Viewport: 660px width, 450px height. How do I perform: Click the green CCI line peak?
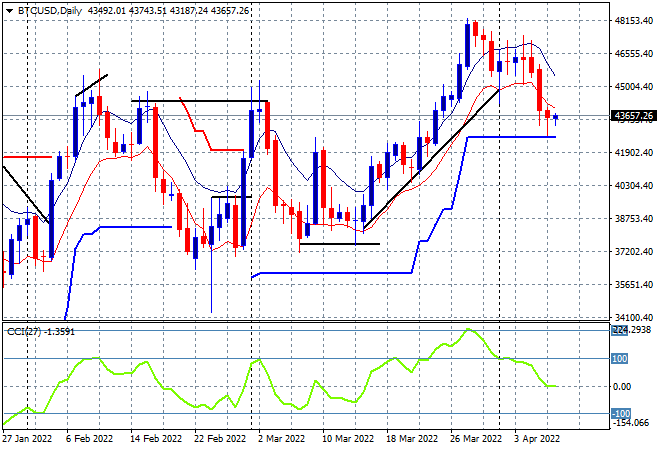pos(468,330)
